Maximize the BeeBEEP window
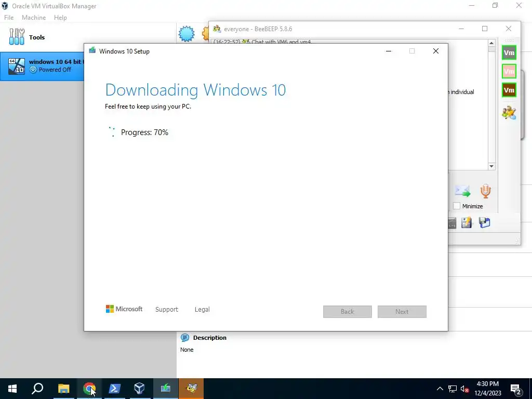Viewport: 532px width, 399px height. tap(485, 29)
